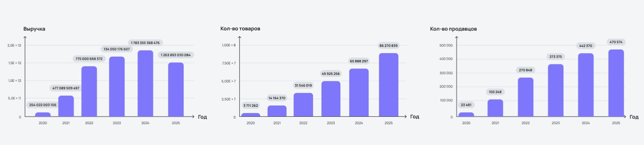Click the 2023 bar in Кол-во товаров chart
Viewport: 644px width, 145px height.
tap(331, 99)
